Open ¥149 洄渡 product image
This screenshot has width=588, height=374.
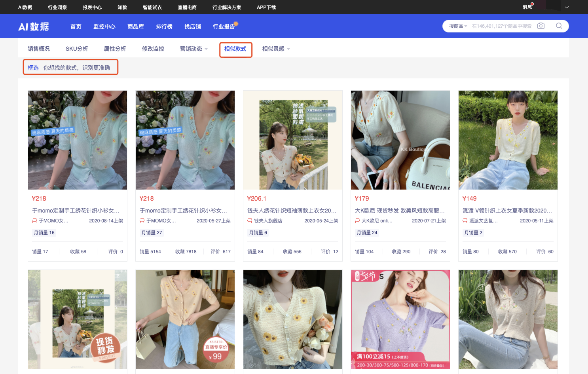(x=508, y=140)
